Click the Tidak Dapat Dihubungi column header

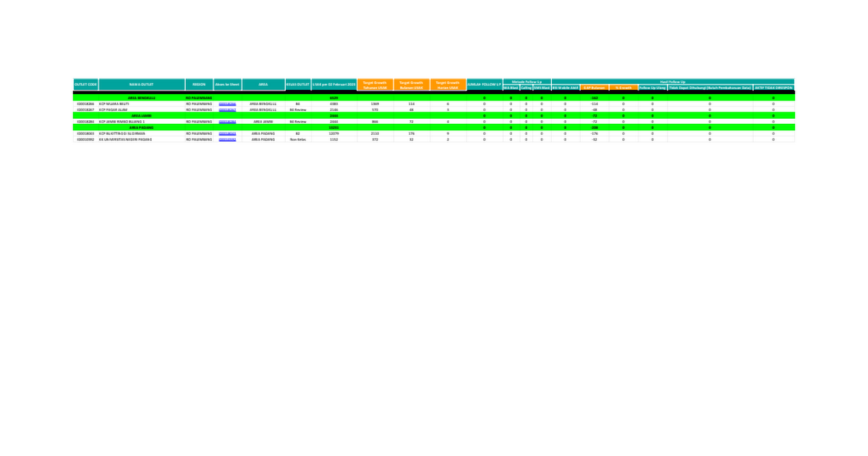tap(710, 88)
